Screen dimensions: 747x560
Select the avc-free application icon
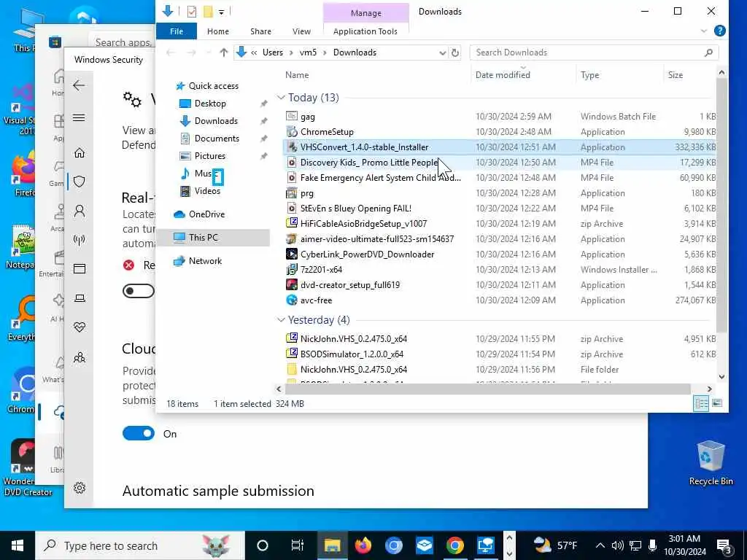pyautogui.click(x=292, y=300)
